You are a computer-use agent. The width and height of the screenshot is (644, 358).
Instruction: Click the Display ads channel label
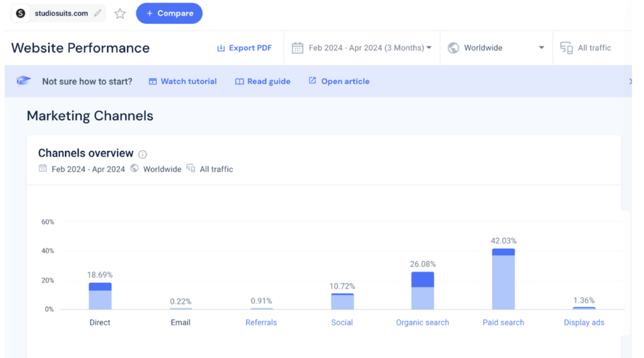(584, 323)
